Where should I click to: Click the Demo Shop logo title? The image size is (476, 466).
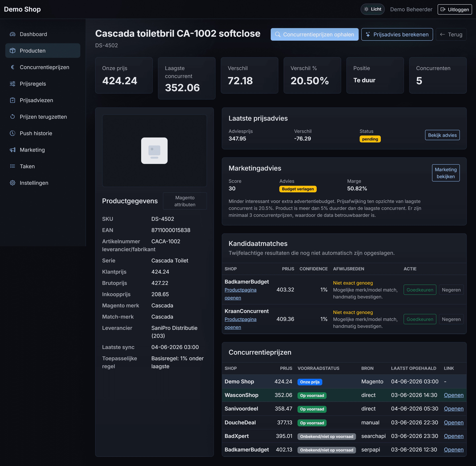click(22, 9)
